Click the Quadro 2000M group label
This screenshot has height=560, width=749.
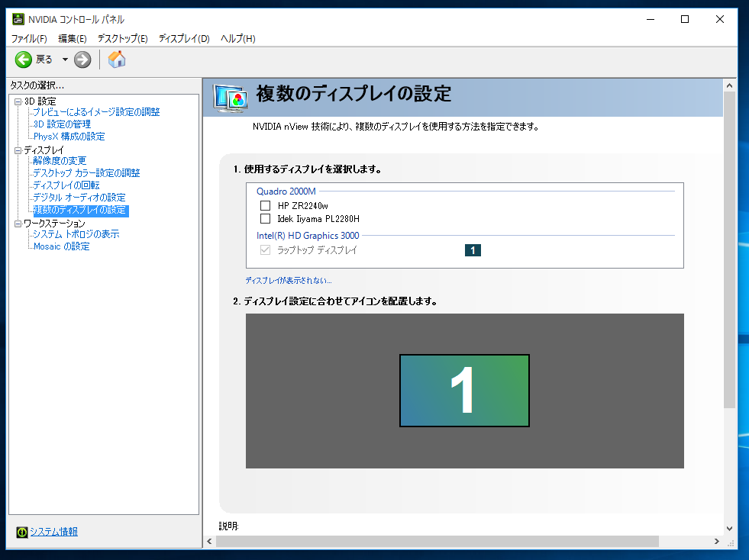point(286,191)
